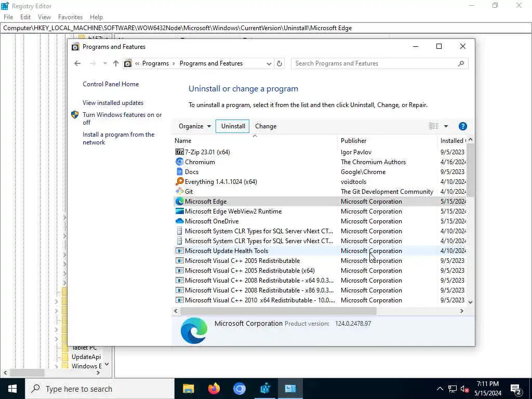The width and height of the screenshot is (532, 399).
Task: Open the notification center icon
Action: click(516, 389)
